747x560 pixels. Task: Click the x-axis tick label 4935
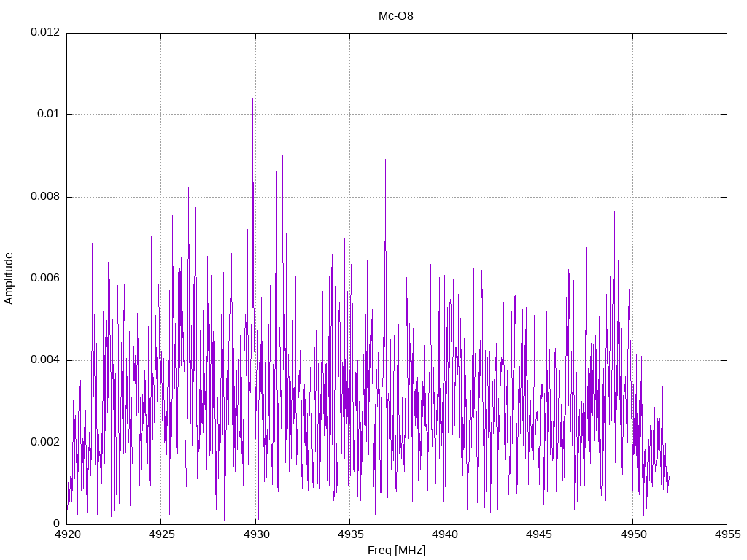[350, 534]
